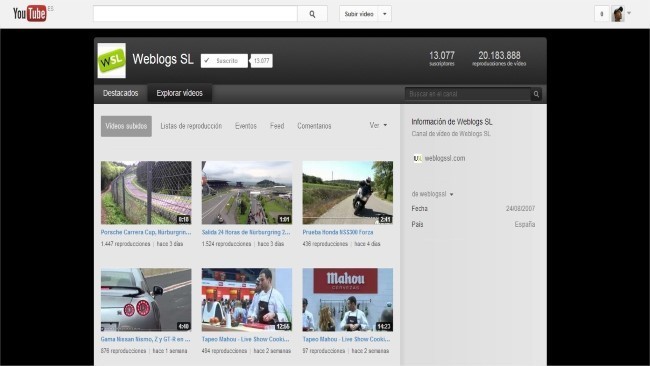Viewport: 650px width, 366px height.
Task: Click the Mahou Cervezas sign thumbnail
Action: click(x=348, y=300)
